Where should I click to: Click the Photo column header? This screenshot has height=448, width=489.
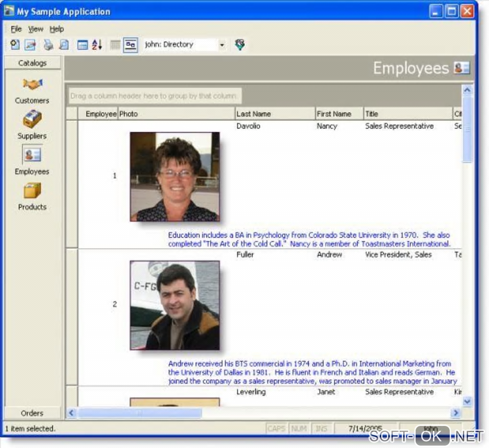[x=176, y=114]
